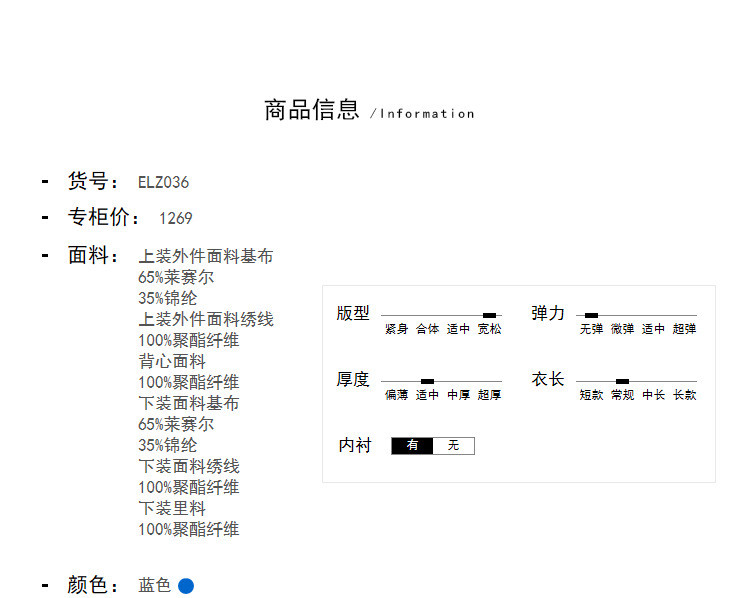
Task: Click the item number ELZ036
Action: 163,182
